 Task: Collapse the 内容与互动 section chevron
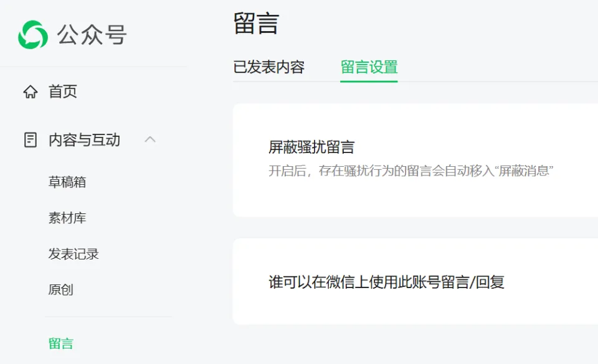point(150,139)
